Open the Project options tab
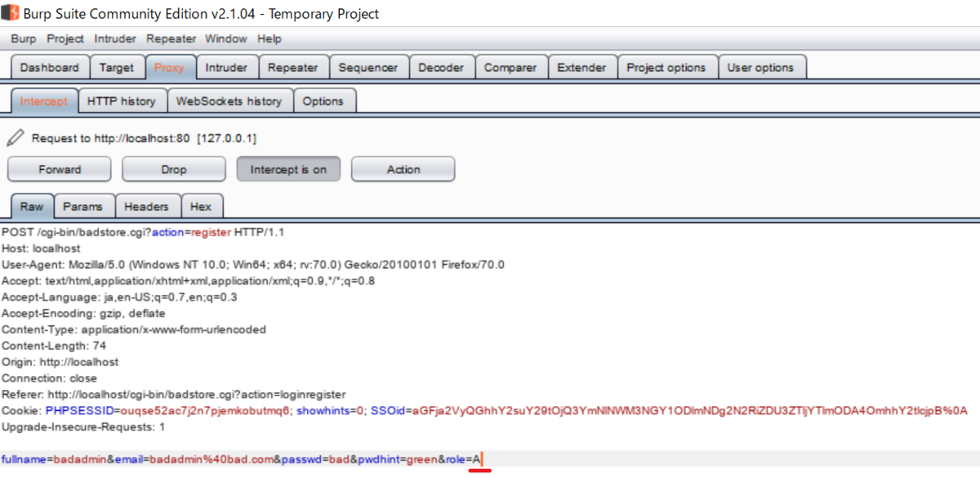 666,68
